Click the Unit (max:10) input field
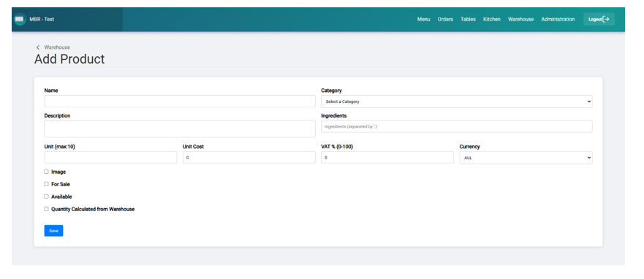Screen dimensions: 644x279 click(x=110, y=158)
